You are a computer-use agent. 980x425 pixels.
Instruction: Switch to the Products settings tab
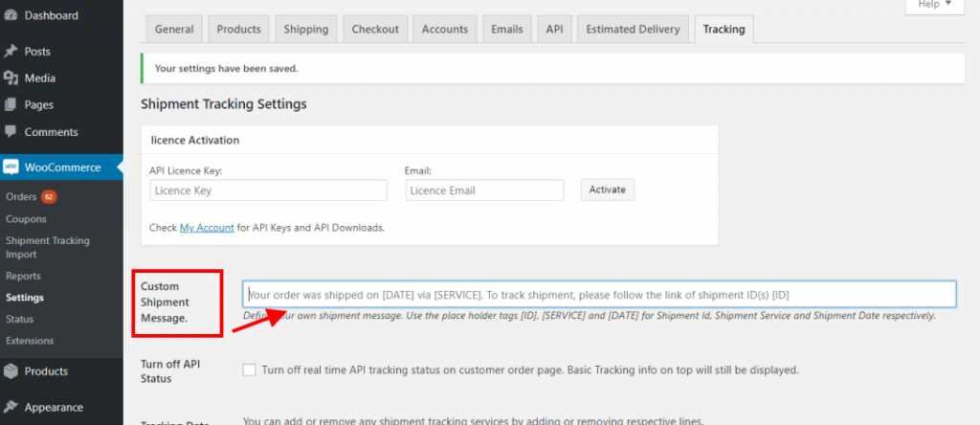(238, 29)
